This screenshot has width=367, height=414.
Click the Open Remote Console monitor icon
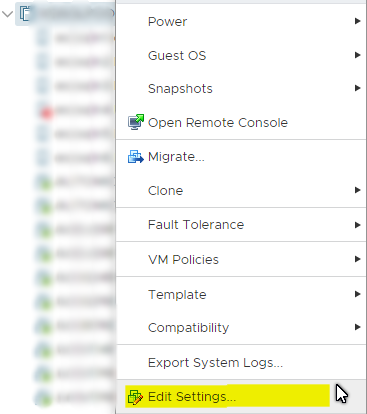point(136,122)
